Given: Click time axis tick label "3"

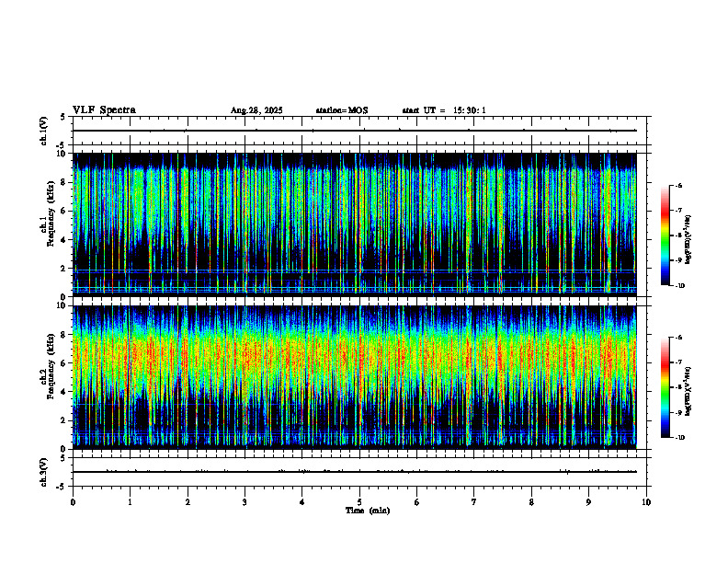Looking at the screenshot, I should (x=245, y=502).
